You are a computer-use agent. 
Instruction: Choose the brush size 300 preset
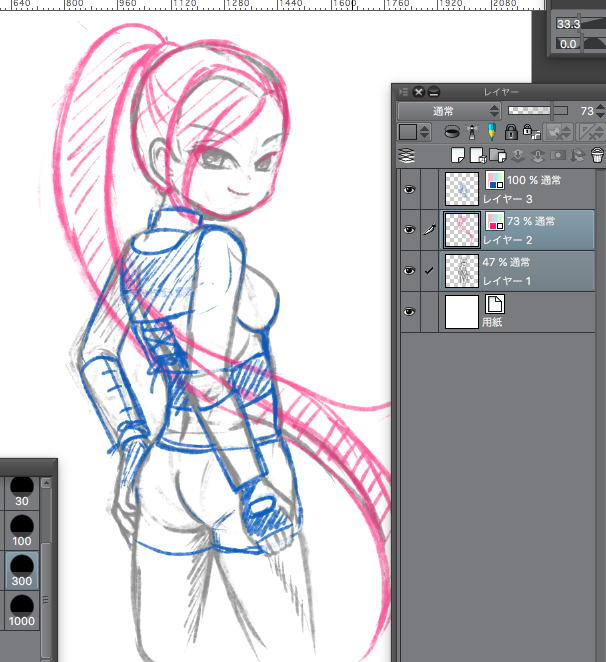(22, 572)
